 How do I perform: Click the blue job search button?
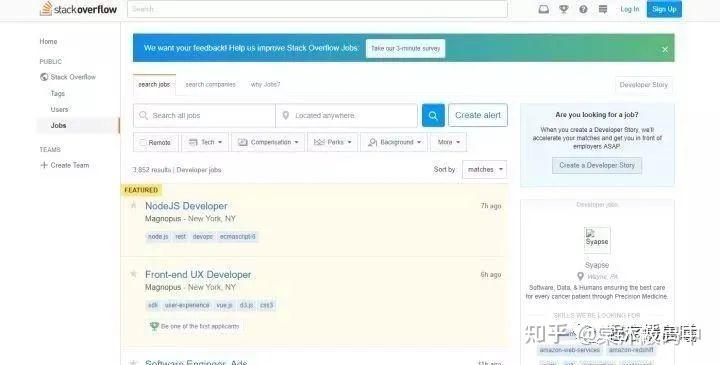[x=433, y=115]
